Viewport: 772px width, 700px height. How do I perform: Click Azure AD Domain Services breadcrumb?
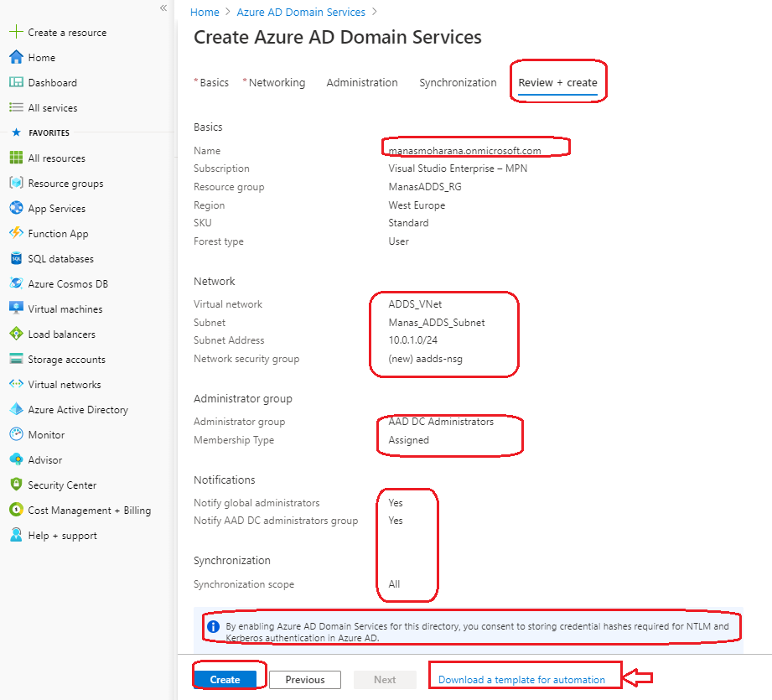pyautogui.click(x=301, y=13)
